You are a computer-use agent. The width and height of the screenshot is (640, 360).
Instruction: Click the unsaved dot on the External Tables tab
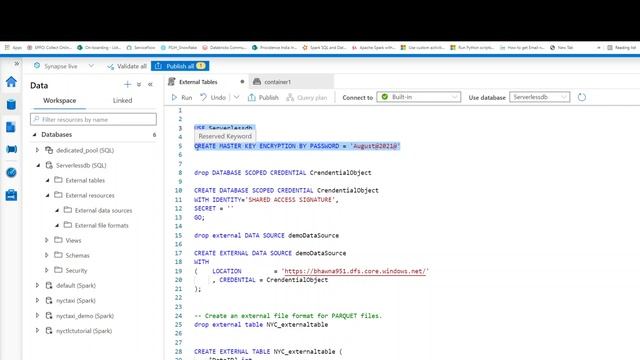(x=242, y=82)
